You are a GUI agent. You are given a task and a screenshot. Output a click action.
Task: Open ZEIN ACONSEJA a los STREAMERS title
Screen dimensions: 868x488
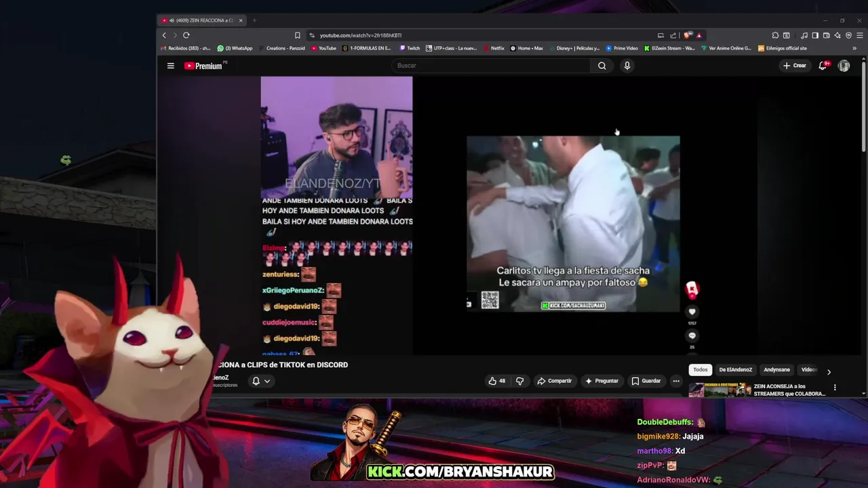pyautogui.click(x=789, y=389)
